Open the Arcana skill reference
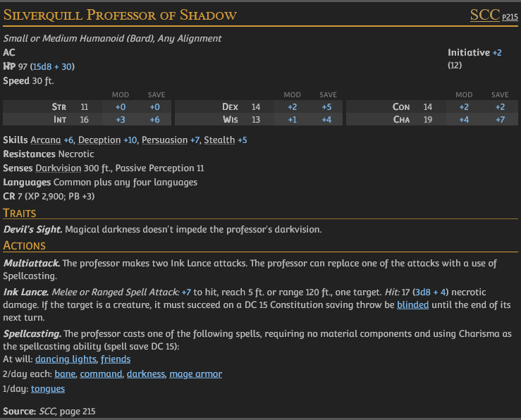 click(x=45, y=140)
